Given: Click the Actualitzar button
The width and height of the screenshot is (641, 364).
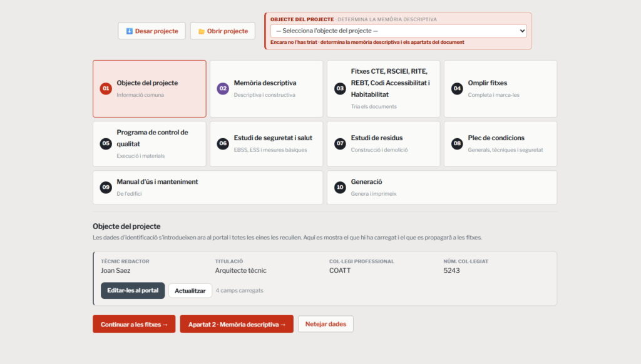Looking at the screenshot, I should click(x=190, y=290).
